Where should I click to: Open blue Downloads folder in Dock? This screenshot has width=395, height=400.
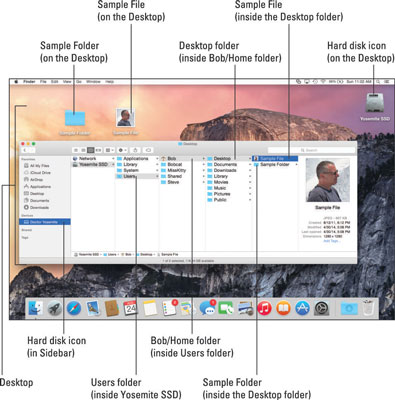pyautogui.click(x=349, y=308)
